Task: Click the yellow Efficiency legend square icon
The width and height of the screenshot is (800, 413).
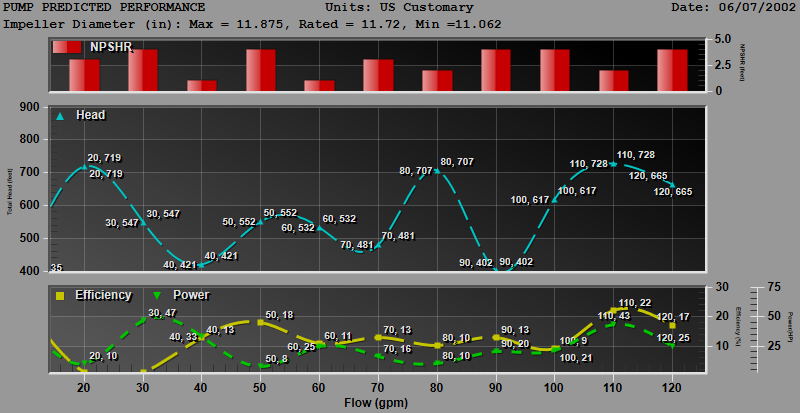Action: click(x=60, y=296)
